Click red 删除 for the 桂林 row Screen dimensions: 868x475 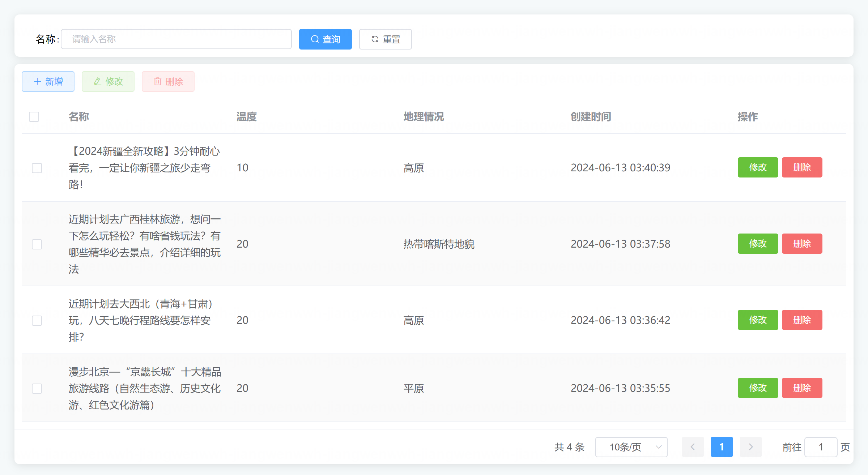(x=802, y=244)
